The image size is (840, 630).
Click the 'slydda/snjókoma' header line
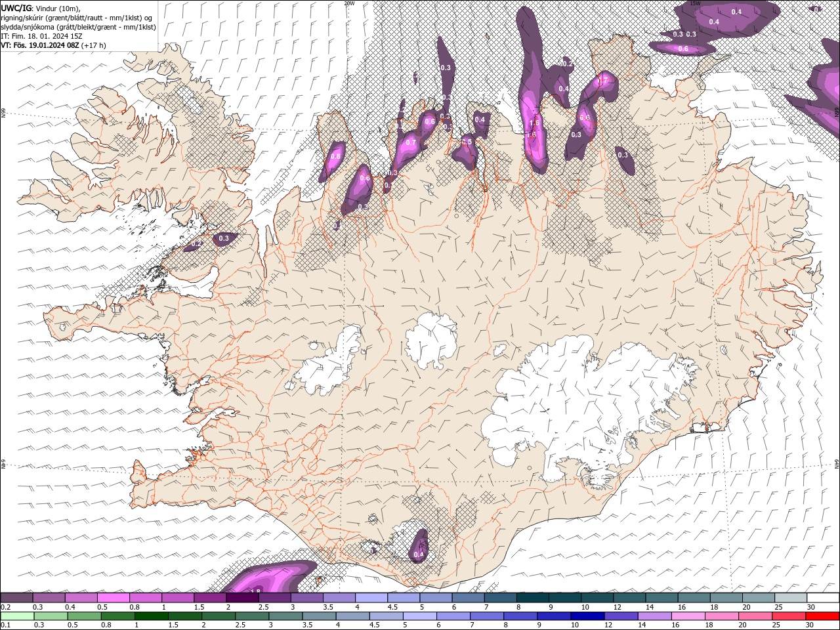coord(78,27)
